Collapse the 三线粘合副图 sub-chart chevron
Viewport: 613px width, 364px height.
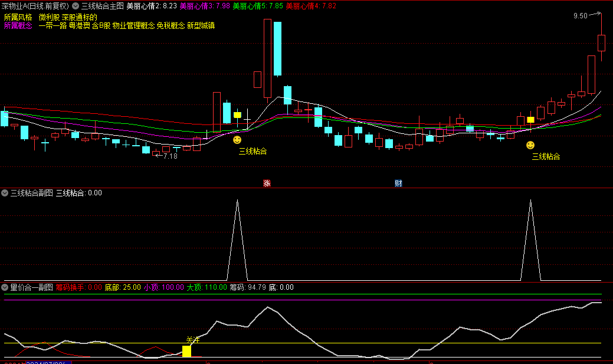(x=5, y=193)
